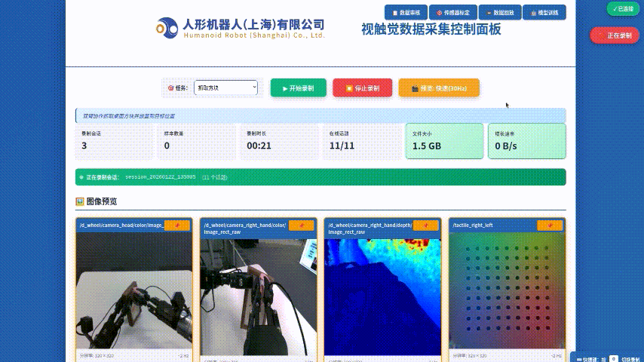644x362 pixels.
Task: Pin the camera_head color image panel
Action: (177, 225)
